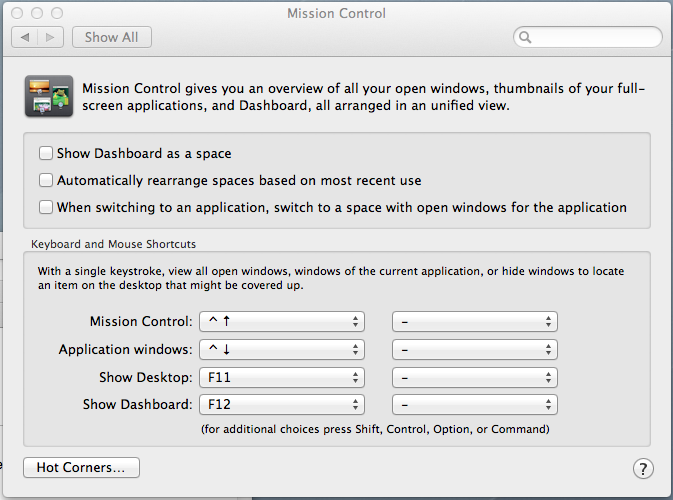Click the 'Mission Control gives you an overview' text
Screen dimensions: 673x500
[x=364, y=97]
